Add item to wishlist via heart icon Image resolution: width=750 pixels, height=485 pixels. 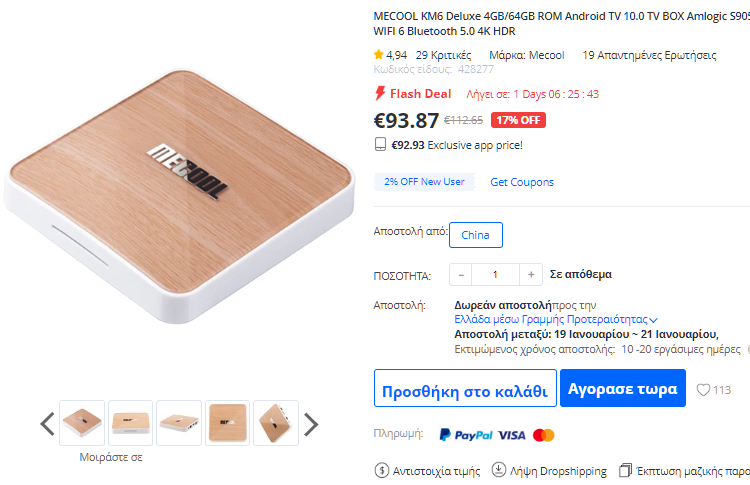click(703, 390)
